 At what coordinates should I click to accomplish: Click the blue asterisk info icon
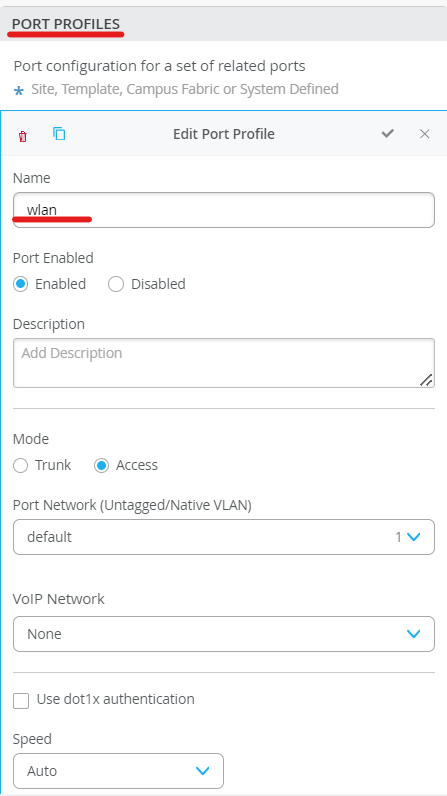click(19, 91)
